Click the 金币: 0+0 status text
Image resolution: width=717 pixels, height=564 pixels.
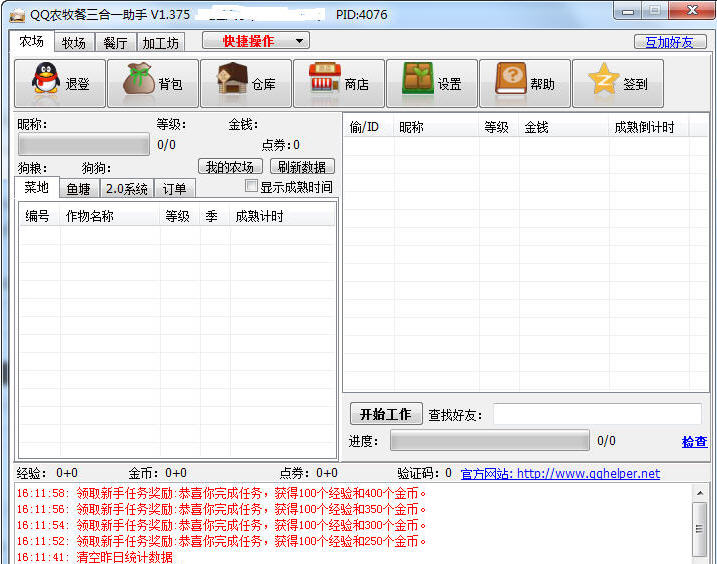click(157, 473)
